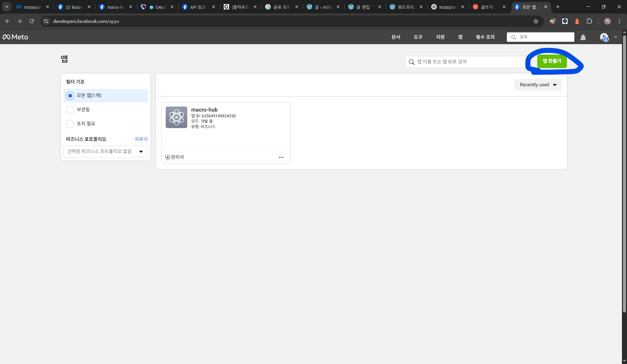Click the 필터 기준 heading
This screenshot has height=364, width=627.
pyautogui.click(x=75, y=82)
